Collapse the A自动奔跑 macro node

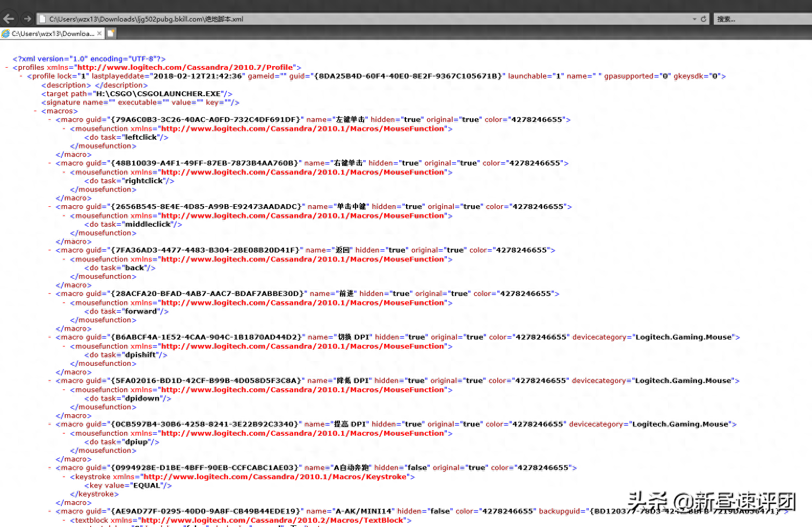pyautogui.click(x=50, y=468)
